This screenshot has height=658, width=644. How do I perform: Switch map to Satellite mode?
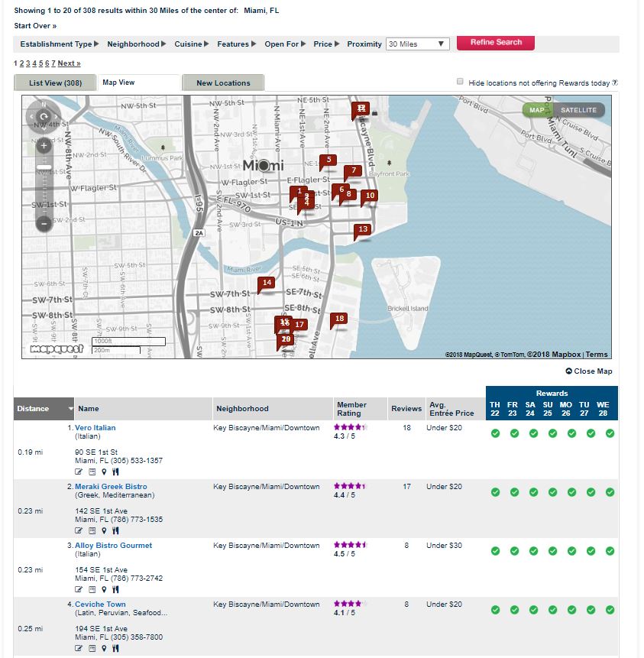[x=578, y=110]
